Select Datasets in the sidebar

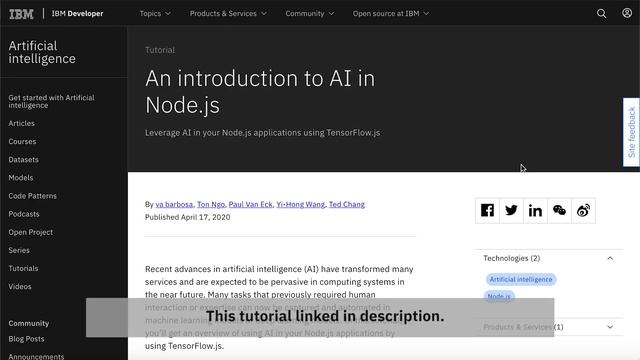pos(23,160)
